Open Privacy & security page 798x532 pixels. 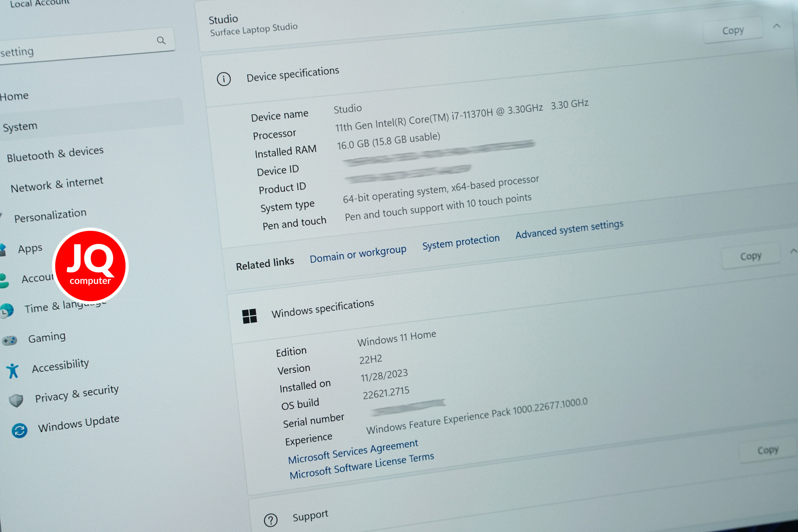(x=77, y=394)
